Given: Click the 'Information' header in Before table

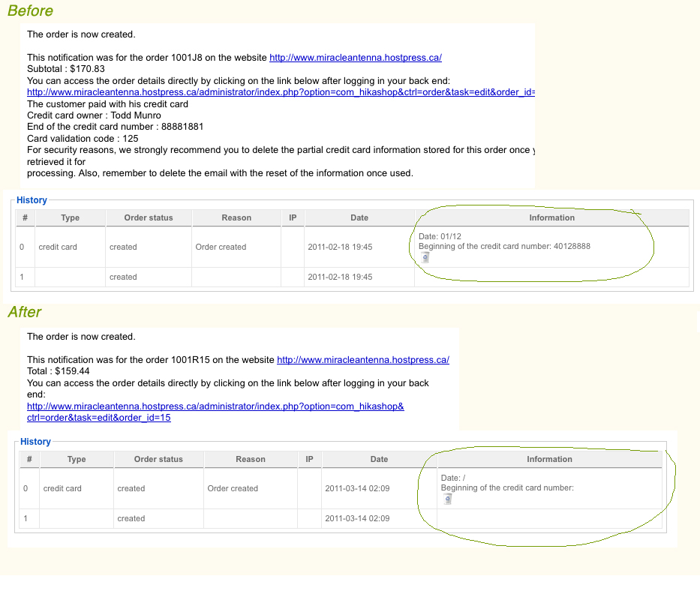Looking at the screenshot, I should [551, 217].
